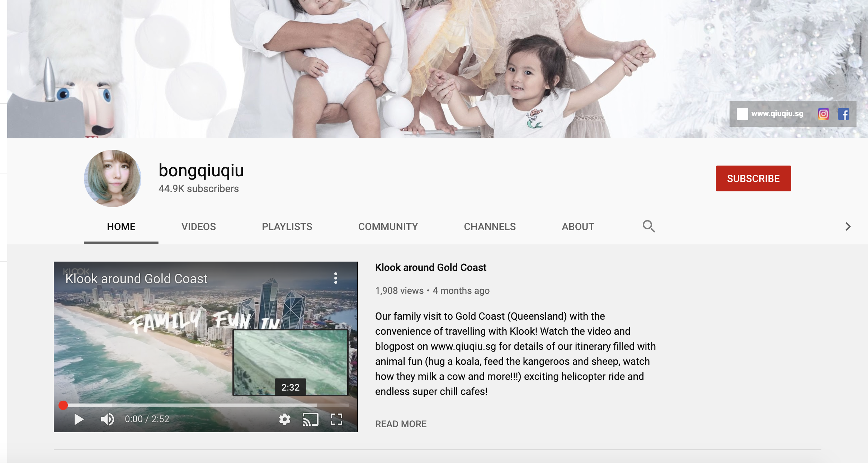Click the video description paragraph
Viewport: 868px width, 463px height.
[515, 354]
